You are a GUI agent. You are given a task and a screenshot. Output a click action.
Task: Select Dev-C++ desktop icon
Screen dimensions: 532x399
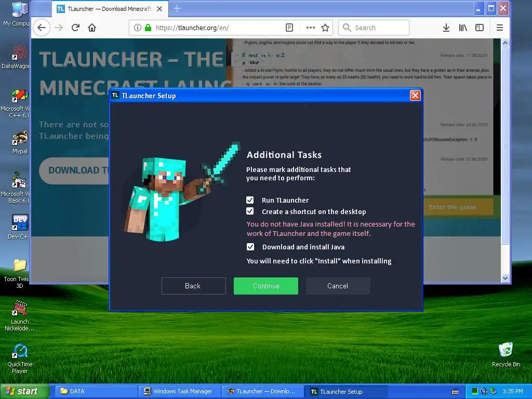[x=19, y=227]
